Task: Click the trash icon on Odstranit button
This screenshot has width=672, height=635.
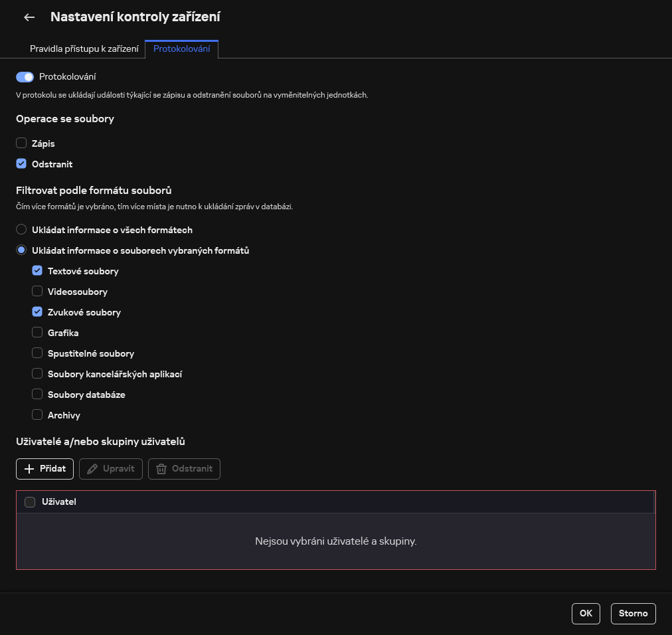Action: pyautogui.click(x=161, y=468)
